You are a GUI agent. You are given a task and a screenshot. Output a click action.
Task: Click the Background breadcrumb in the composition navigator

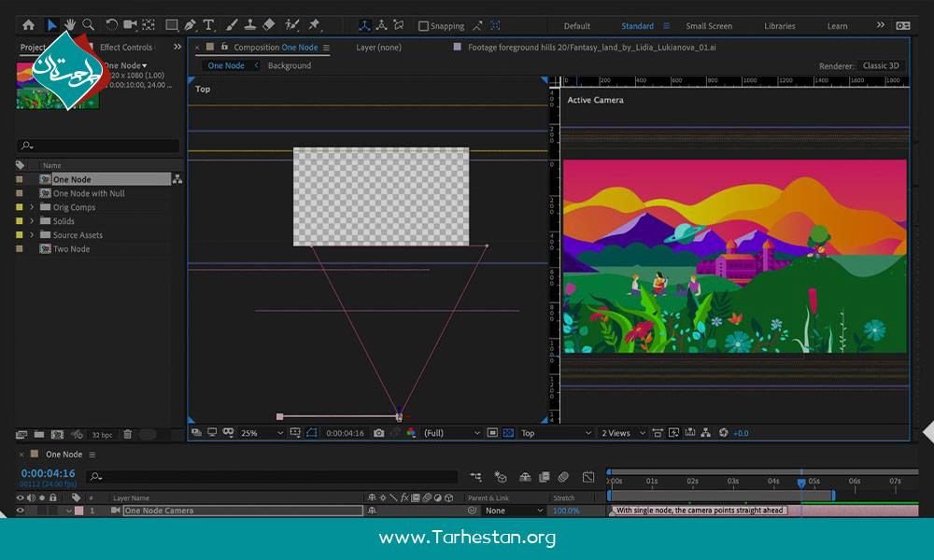coord(289,65)
